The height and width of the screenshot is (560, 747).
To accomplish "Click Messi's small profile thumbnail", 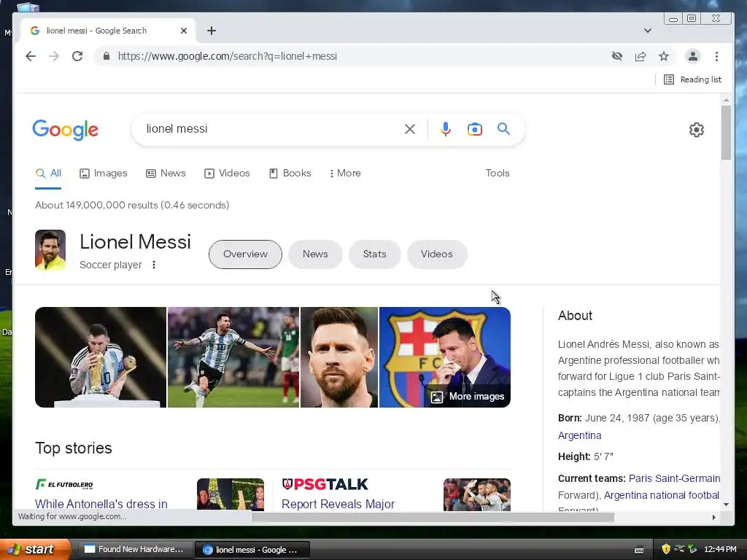I will click(50, 251).
